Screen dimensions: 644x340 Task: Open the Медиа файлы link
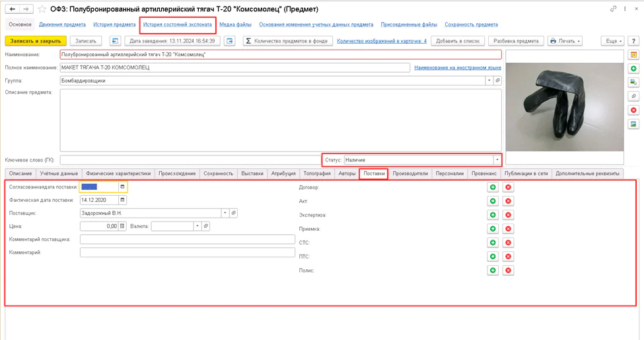coord(235,24)
